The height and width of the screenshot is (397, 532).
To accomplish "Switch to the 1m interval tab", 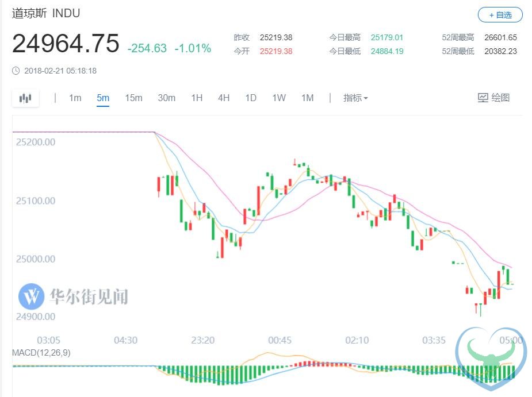I will (75, 98).
